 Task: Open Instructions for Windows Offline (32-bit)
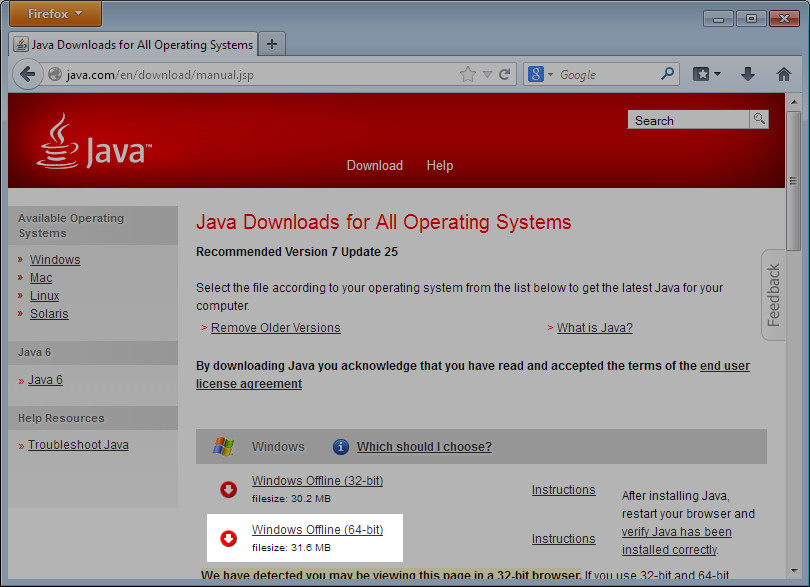[564, 490]
